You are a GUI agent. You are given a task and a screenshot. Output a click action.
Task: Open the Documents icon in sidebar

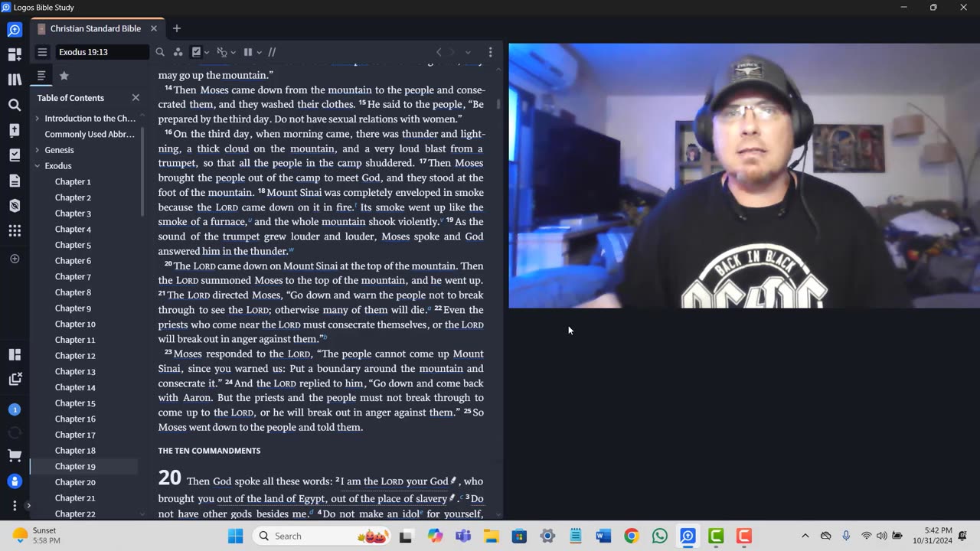15,181
